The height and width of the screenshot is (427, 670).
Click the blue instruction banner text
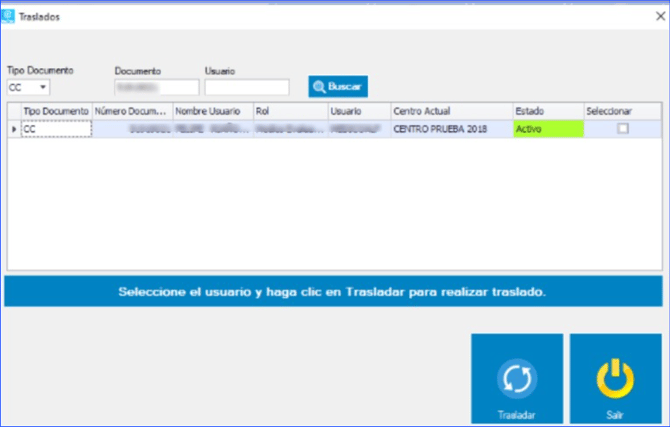click(332, 292)
